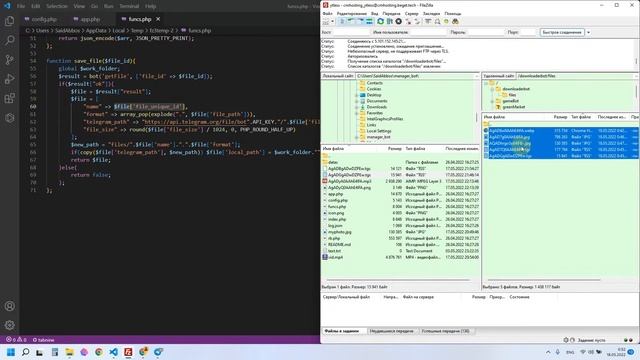Focus the Пароль input field
640x360 pixels.
(x=485, y=32)
